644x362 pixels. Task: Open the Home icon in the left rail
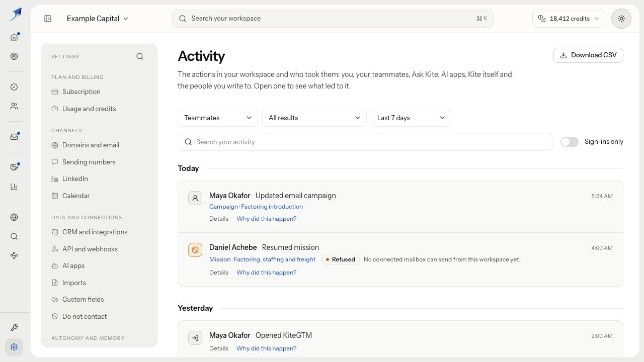pyautogui.click(x=14, y=37)
